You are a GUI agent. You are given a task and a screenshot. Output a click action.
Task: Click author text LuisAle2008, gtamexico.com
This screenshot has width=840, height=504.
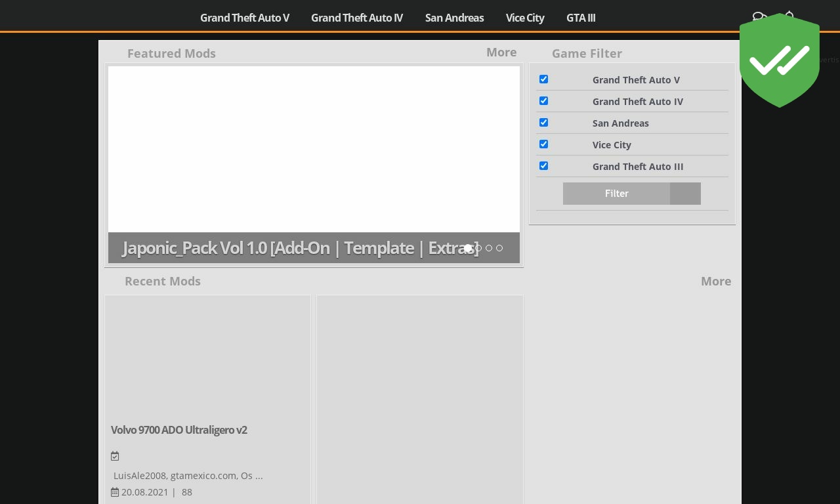coord(188,476)
